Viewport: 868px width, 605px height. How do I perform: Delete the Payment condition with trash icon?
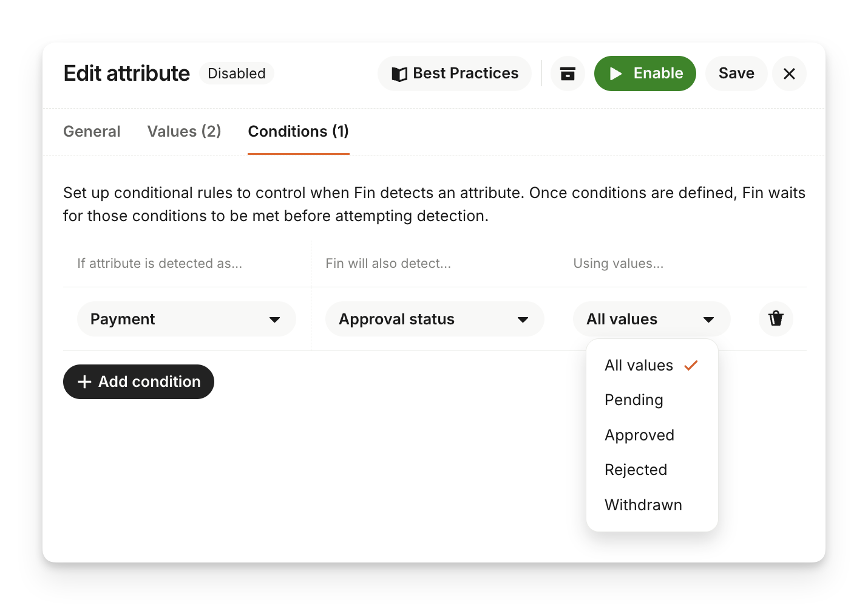point(776,319)
